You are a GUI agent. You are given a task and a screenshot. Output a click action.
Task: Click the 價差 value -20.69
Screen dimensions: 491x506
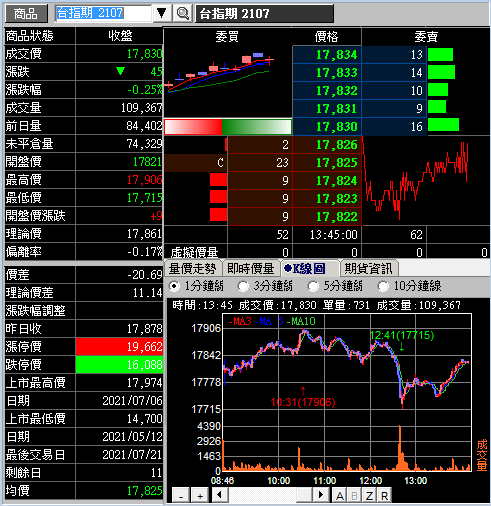coord(145,275)
